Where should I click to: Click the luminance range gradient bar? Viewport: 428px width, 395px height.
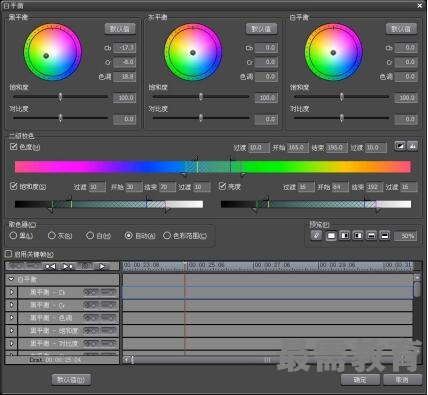coord(316,204)
